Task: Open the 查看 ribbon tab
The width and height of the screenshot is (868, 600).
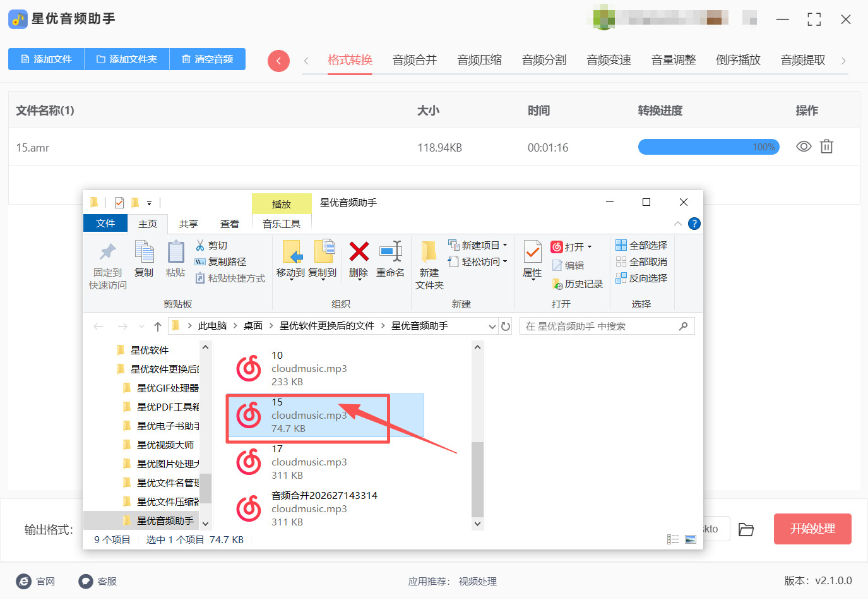Action: (x=230, y=224)
